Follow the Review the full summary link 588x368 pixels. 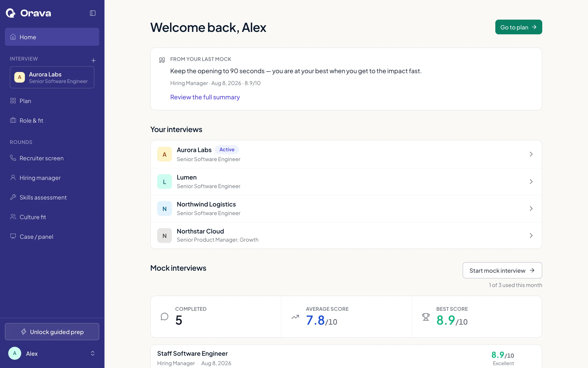tap(205, 97)
